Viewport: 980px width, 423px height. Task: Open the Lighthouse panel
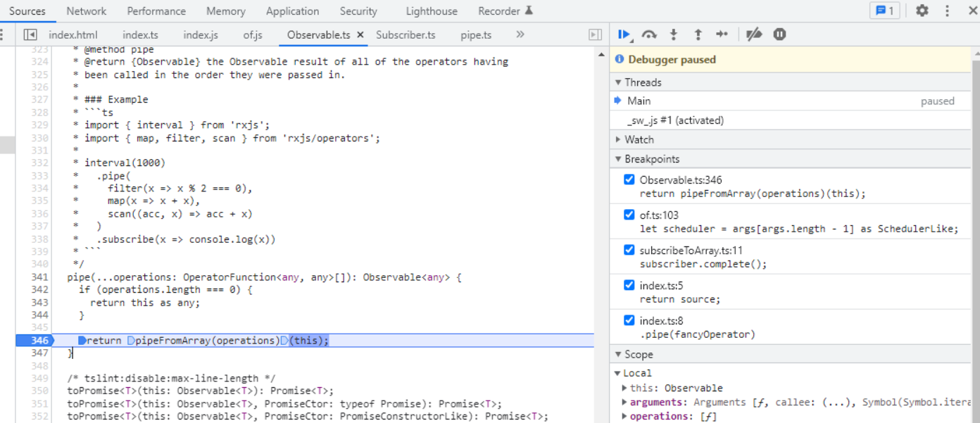click(432, 11)
